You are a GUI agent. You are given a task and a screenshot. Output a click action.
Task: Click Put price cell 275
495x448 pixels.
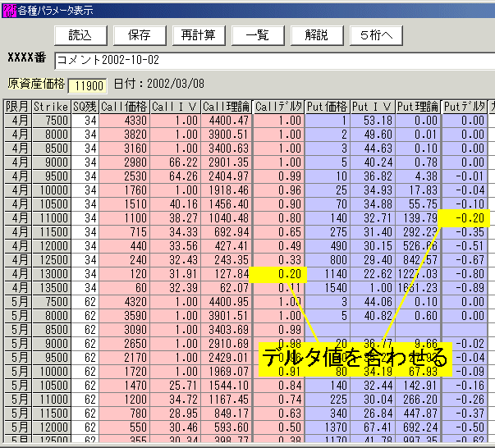[328, 232]
